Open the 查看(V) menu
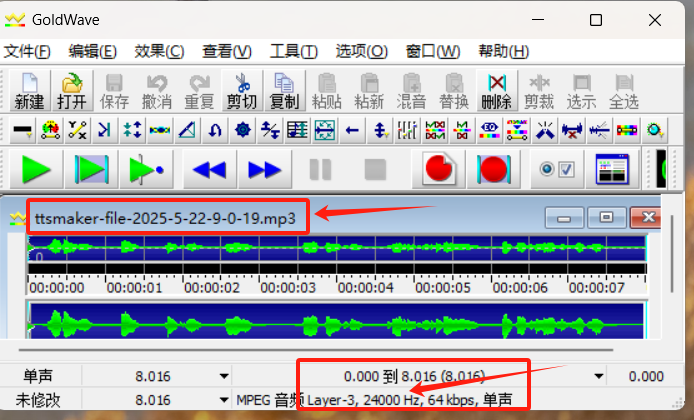 pos(227,51)
